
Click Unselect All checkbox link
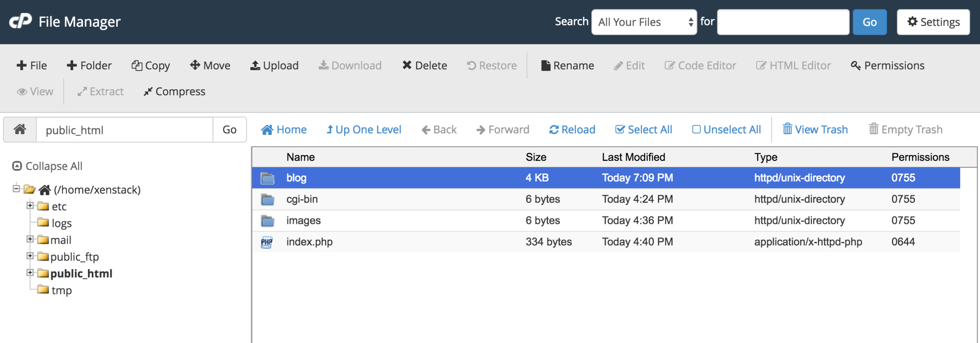726,130
